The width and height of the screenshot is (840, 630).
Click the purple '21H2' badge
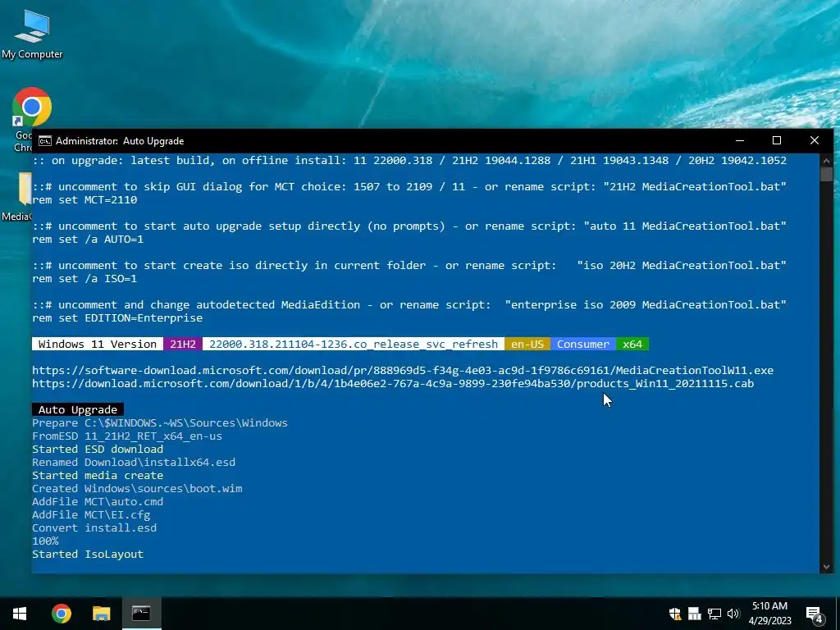pyautogui.click(x=183, y=344)
